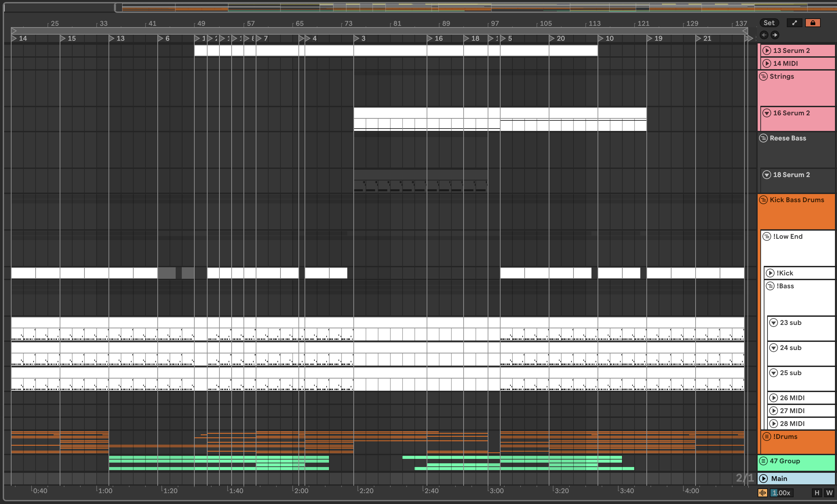837x504 pixels.
Task: Click locator 10 flag
Action: (601, 38)
